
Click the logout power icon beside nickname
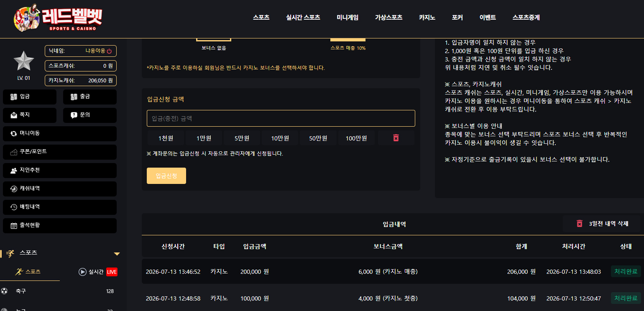tap(109, 51)
